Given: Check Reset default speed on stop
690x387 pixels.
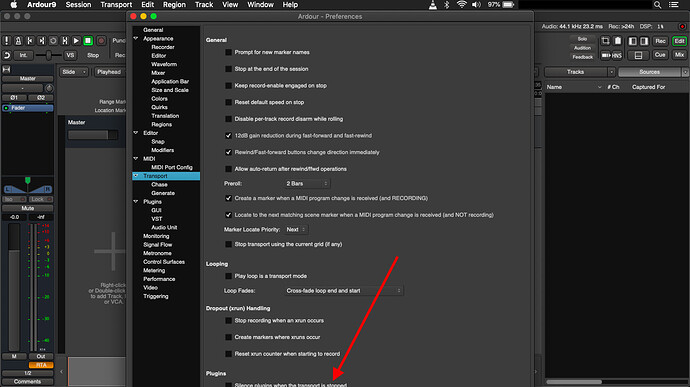Looking at the screenshot, I should [228, 102].
